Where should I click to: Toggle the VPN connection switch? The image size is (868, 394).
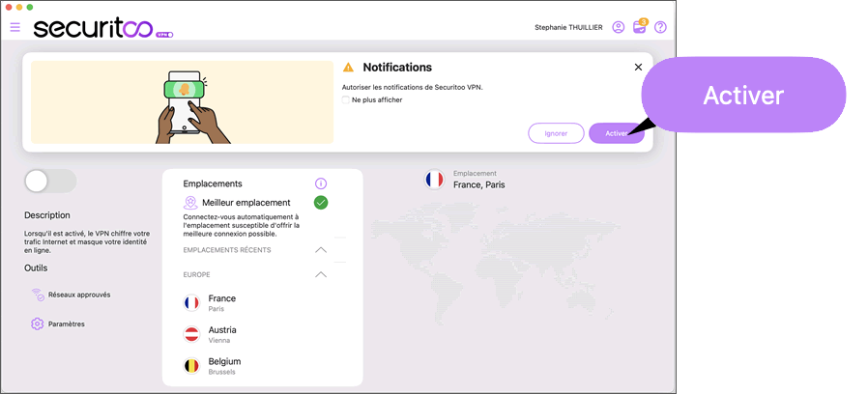pos(50,182)
